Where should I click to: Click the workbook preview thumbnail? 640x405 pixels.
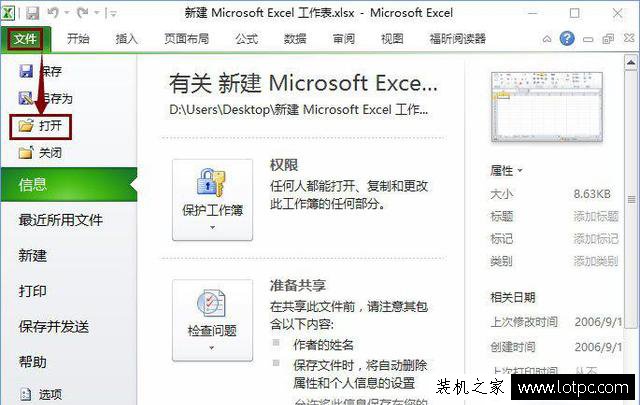click(x=547, y=107)
